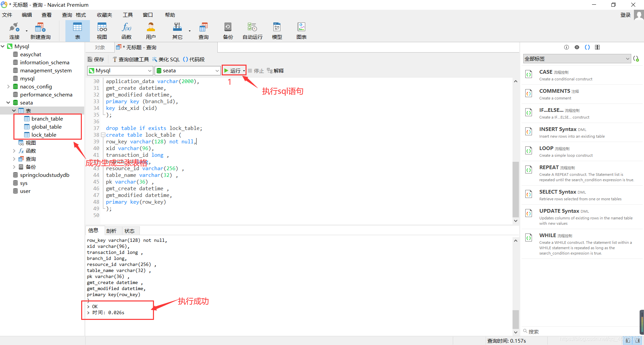The height and width of the screenshot is (345, 644).
Task: Insert the SELECT Syntax snippet
Action: point(582,195)
